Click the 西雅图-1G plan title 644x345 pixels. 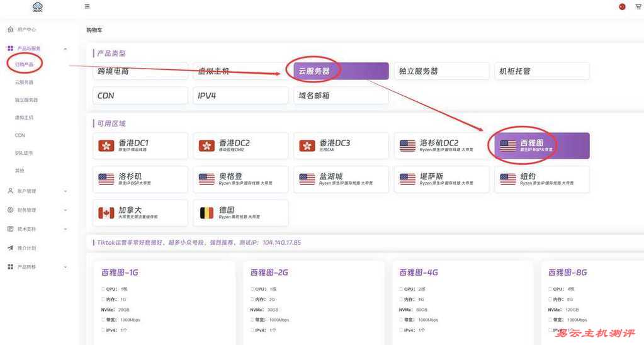[120, 273]
